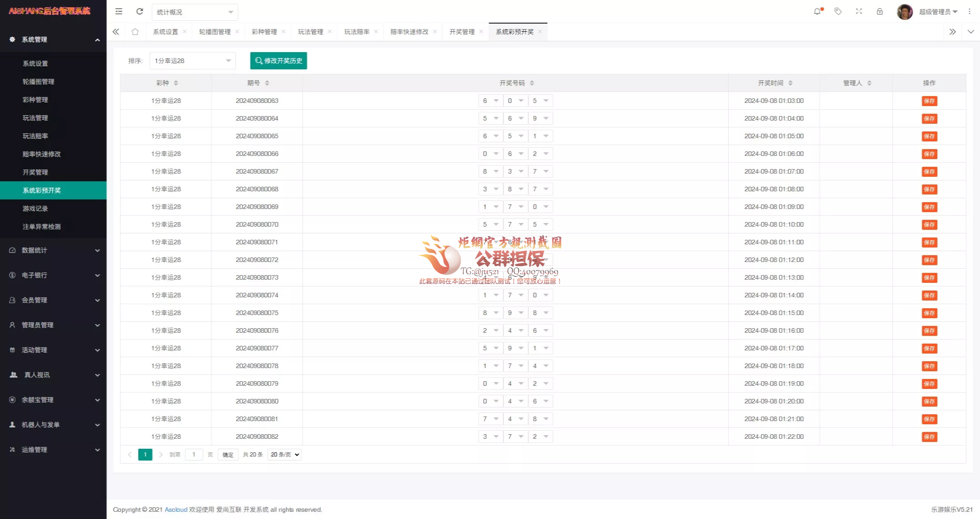This screenshot has height=519, width=980.
Task: Enter fullscreen with the expand arrows icon
Action: pos(859,11)
